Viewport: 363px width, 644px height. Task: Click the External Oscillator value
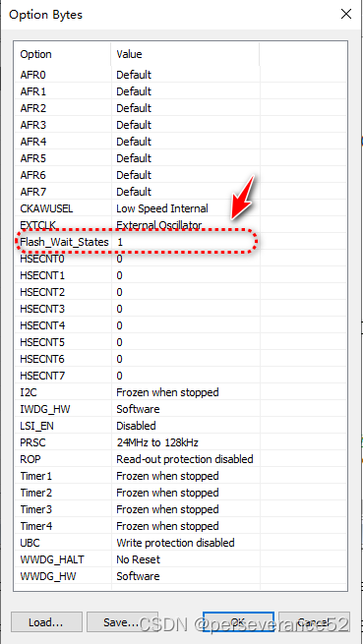click(159, 225)
